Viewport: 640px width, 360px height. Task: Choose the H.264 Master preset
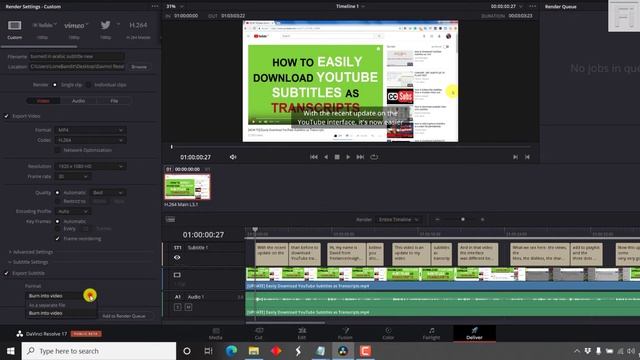(138, 25)
